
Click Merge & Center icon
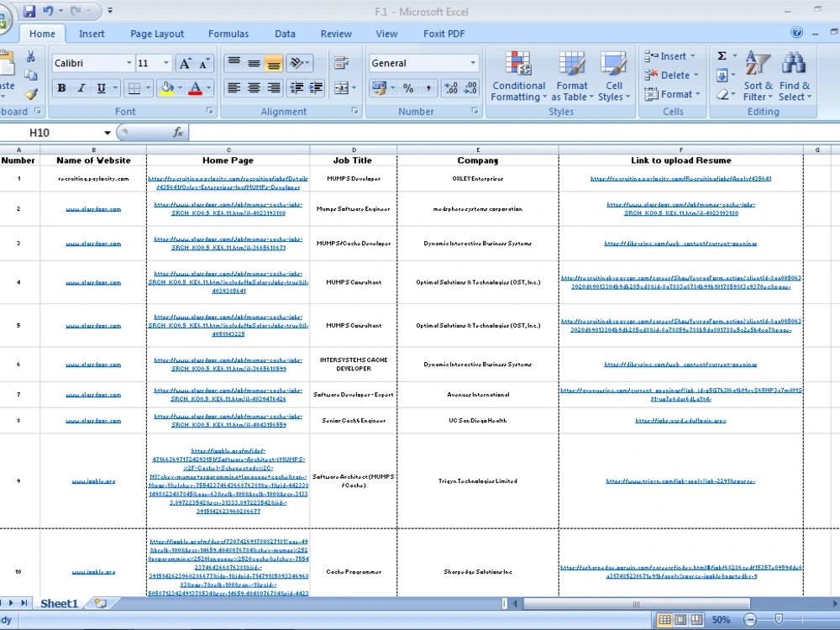tap(341, 88)
